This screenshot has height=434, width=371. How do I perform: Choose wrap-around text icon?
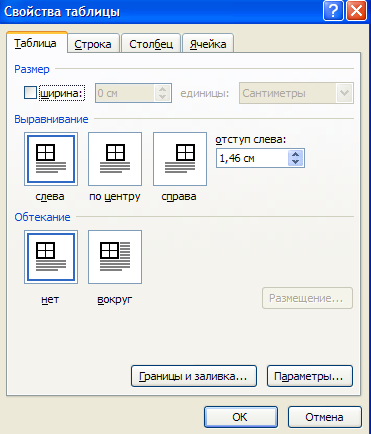[115, 257]
